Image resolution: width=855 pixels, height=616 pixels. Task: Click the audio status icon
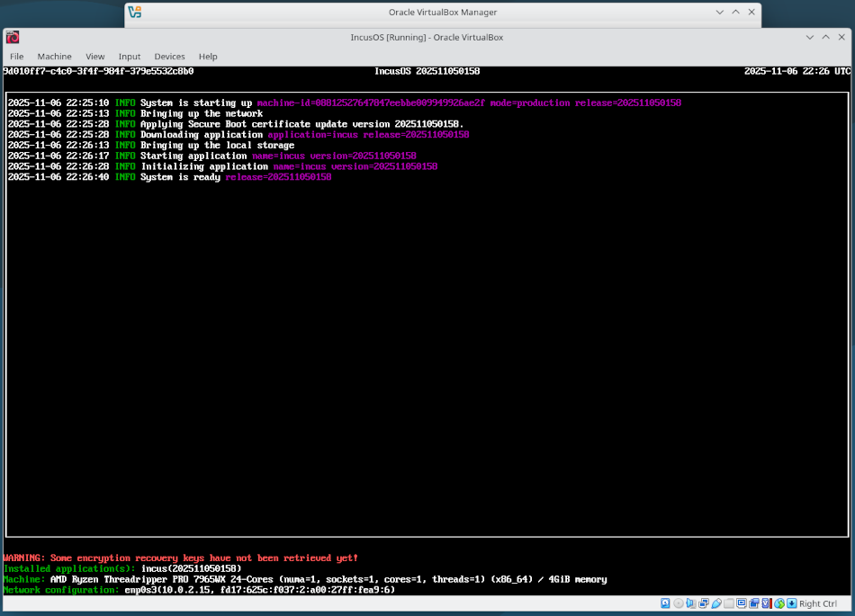(689, 603)
